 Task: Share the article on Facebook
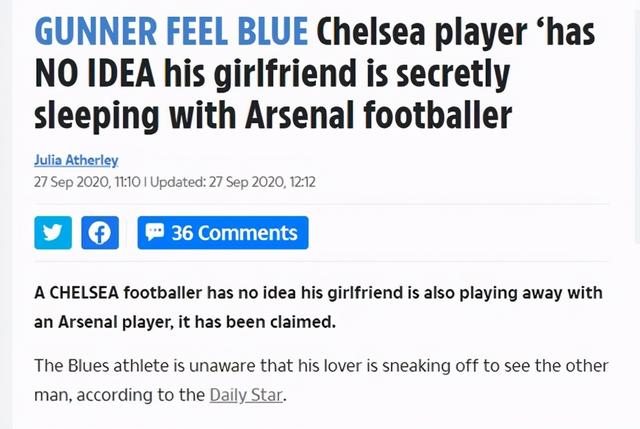click(99, 233)
